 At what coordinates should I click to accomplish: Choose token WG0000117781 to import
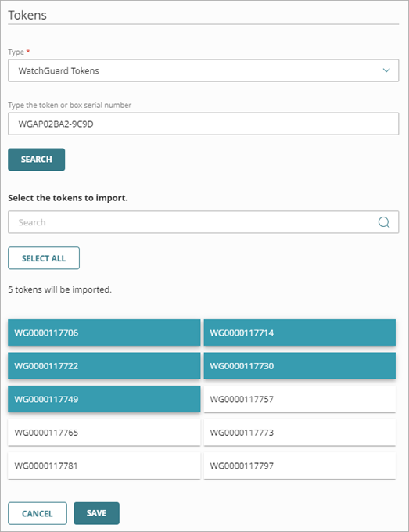pyautogui.click(x=104, y=465)
